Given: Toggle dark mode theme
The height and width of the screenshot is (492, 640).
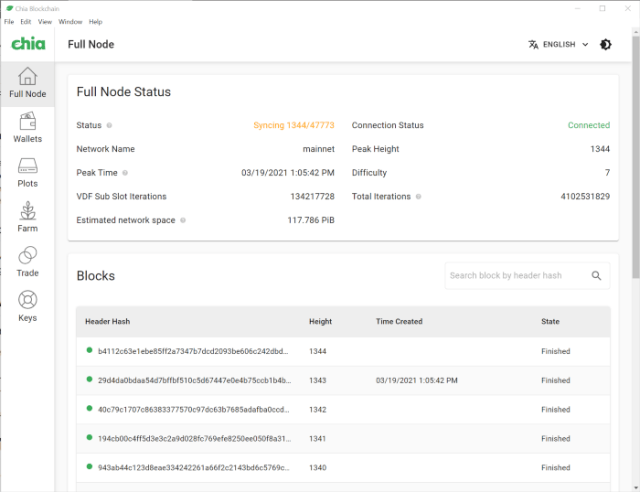Looking at the screenshot, I should pyautogui.click(x=605, y=45).
